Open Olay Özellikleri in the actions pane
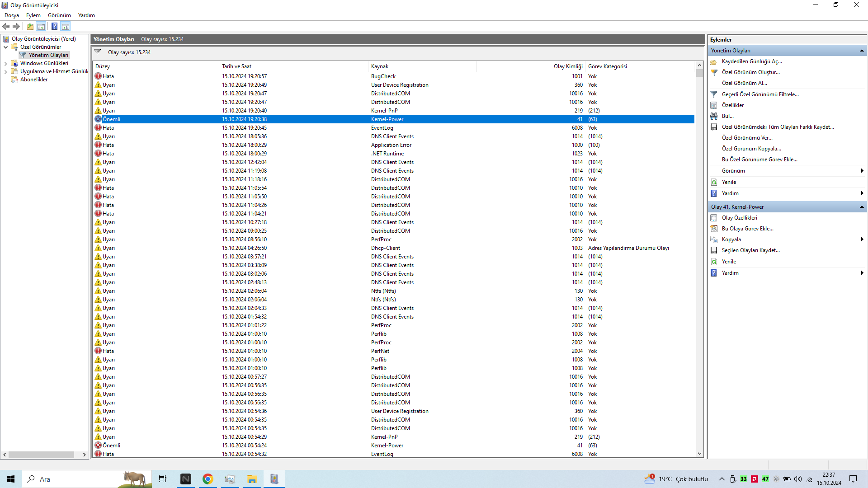868x488 pixels. tap(739, 218)
